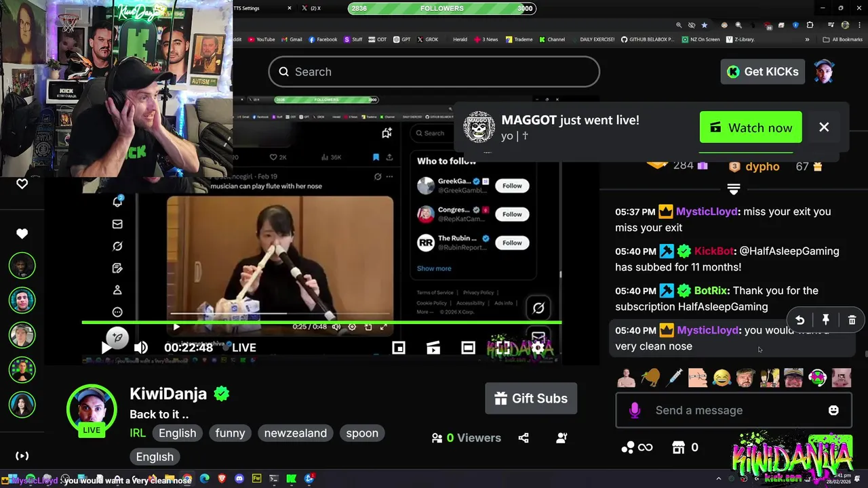This screenshot has height=488, width=868.
Task: Delete MysticLloyd's clean nose message
Action: point(852,320)
